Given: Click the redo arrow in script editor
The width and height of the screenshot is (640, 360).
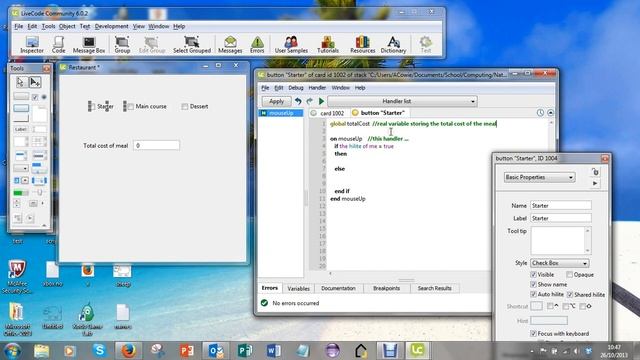Looking at the screenshot, I should (310, 101).
